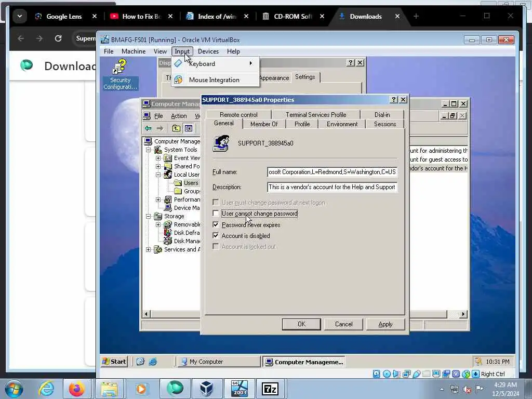Open Keyboard submenu in Input menu
532x399 pixels.
(x=215, y=64)
